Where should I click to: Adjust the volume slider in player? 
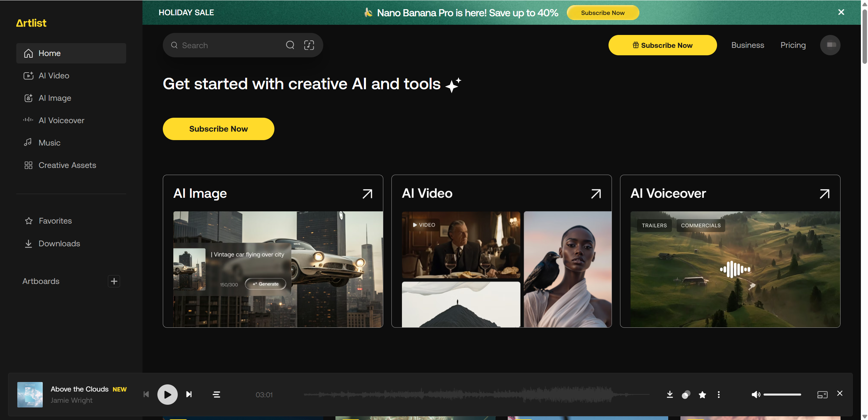[x=782, y=395]
